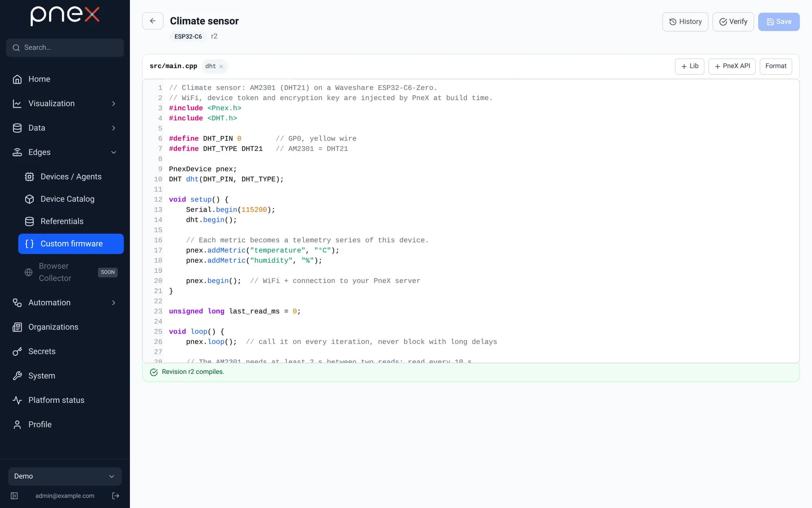
Task: Click the Edges router icon
Action: 17,152
